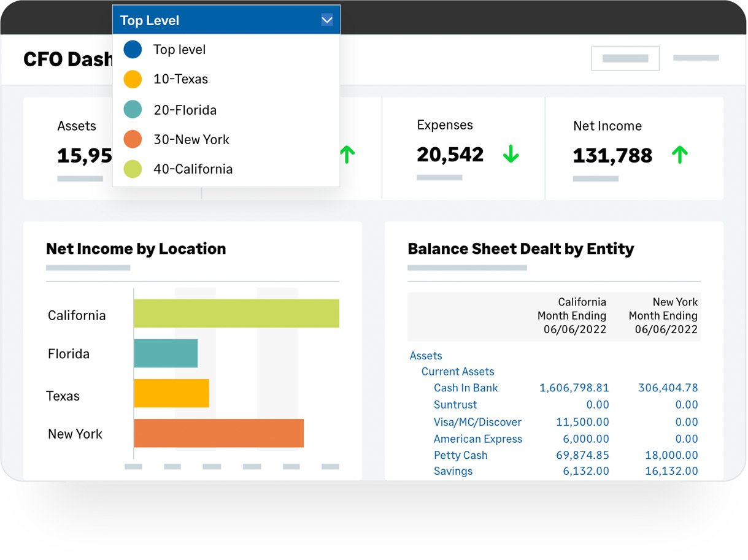Click the lime 40-California circle icon
The image size is (748, 560).
click(x=133, y=169)
